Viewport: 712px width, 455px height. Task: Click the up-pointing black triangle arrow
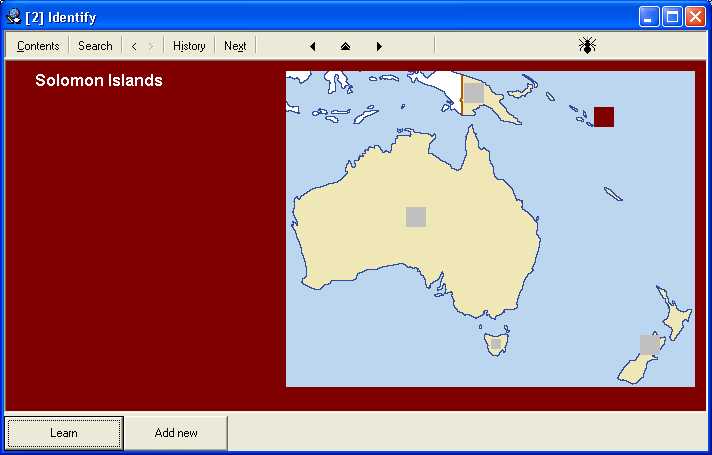(345, 46)
